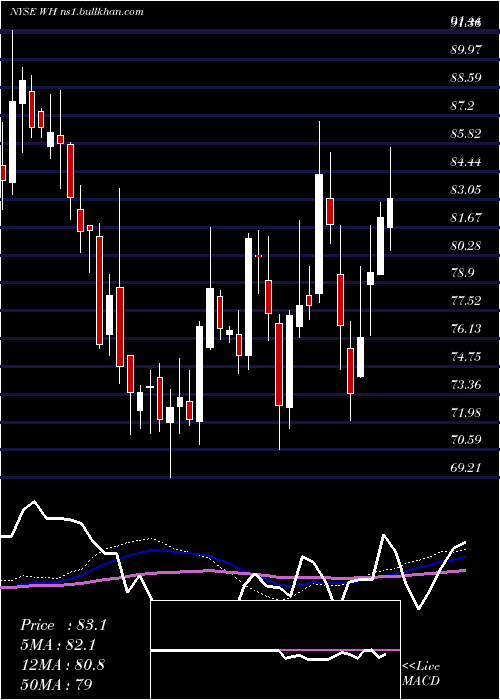Click the 83.05 price axis label
500x700 pixels.
(x=466, y=190)
